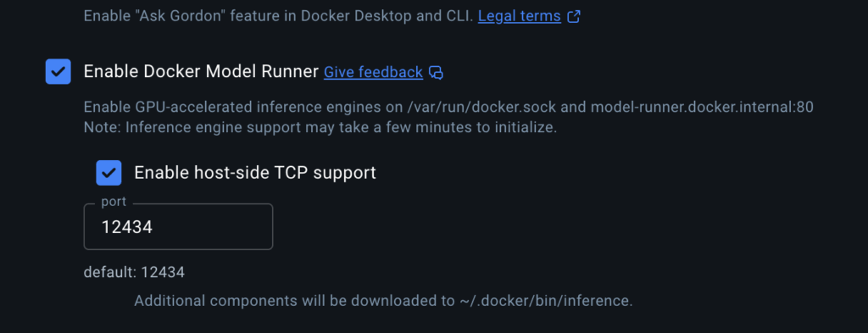The width and height of the screenshot is (868, 333).
Task: Click the "Additional components will be downloaded" notice
Action: point(383,301)
